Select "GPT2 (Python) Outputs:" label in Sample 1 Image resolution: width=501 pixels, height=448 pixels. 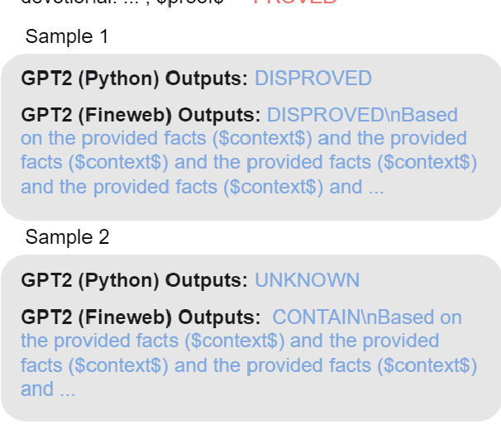tap(134, 79)
